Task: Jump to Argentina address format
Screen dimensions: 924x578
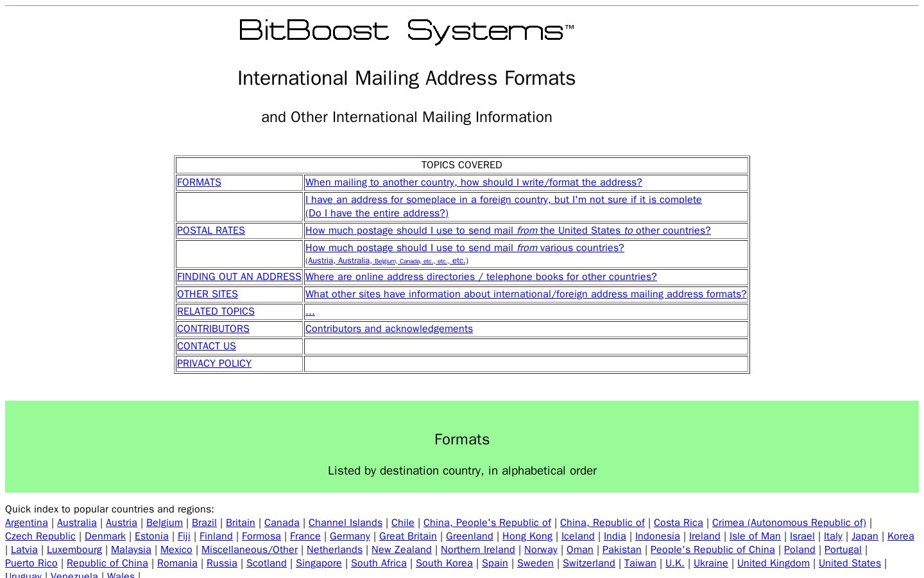Action: [x=26, y=523]
